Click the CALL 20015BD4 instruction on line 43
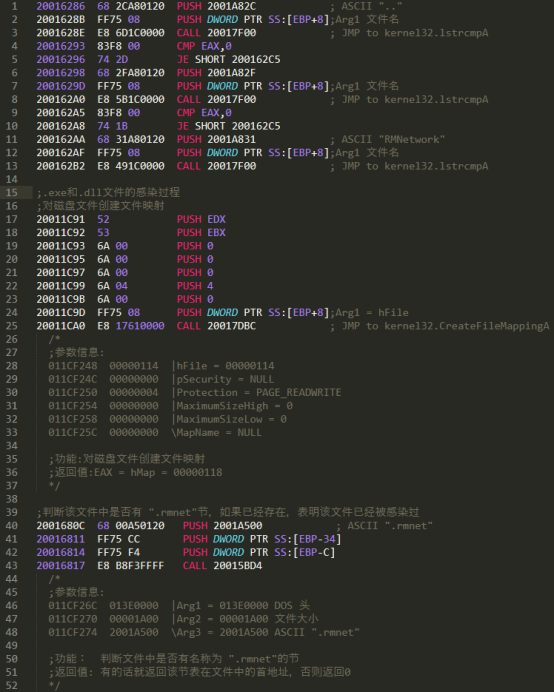 (x=222, y=565)
